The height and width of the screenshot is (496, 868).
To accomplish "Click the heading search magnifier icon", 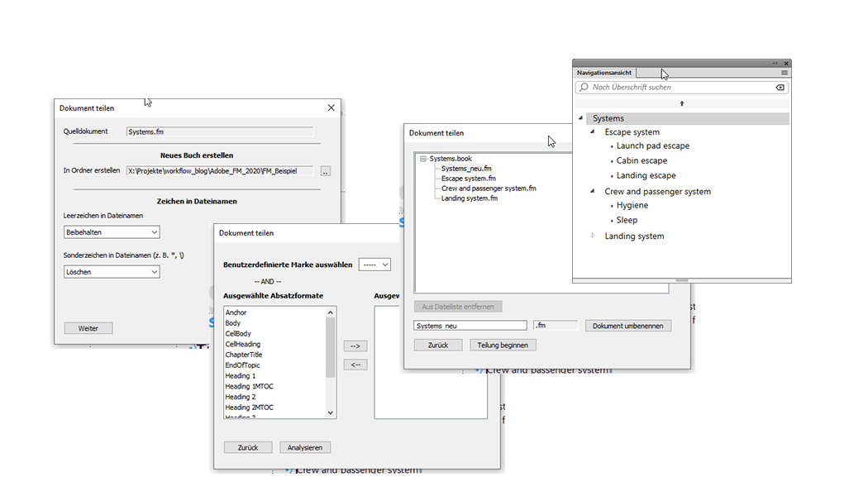I will (584, 87).
